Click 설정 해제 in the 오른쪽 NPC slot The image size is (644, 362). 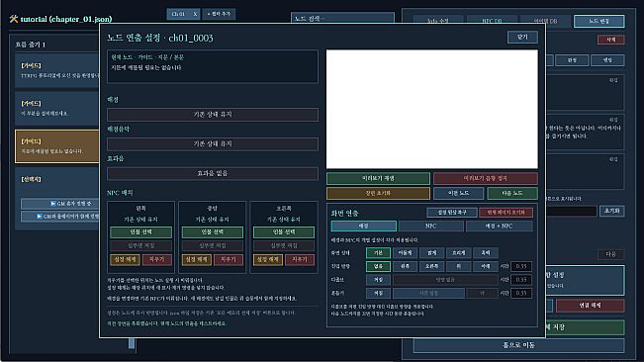coord(268,259)
